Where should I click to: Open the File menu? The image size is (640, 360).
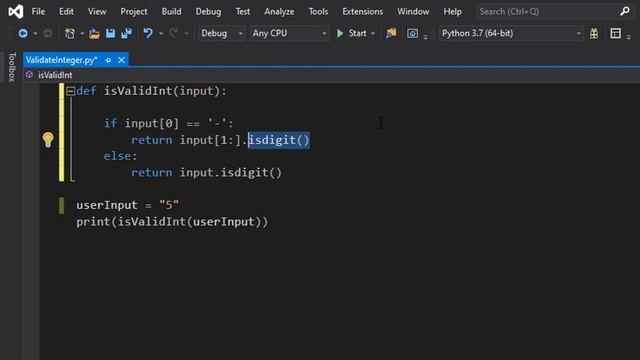(x=38, y=11)
